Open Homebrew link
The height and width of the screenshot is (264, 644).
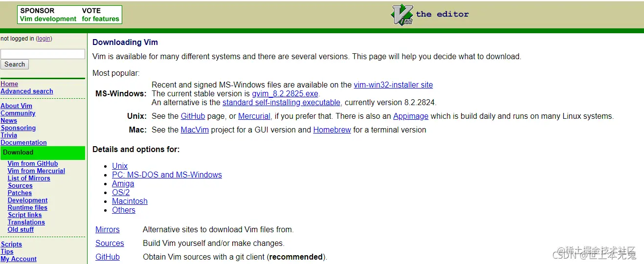point(332,130)
